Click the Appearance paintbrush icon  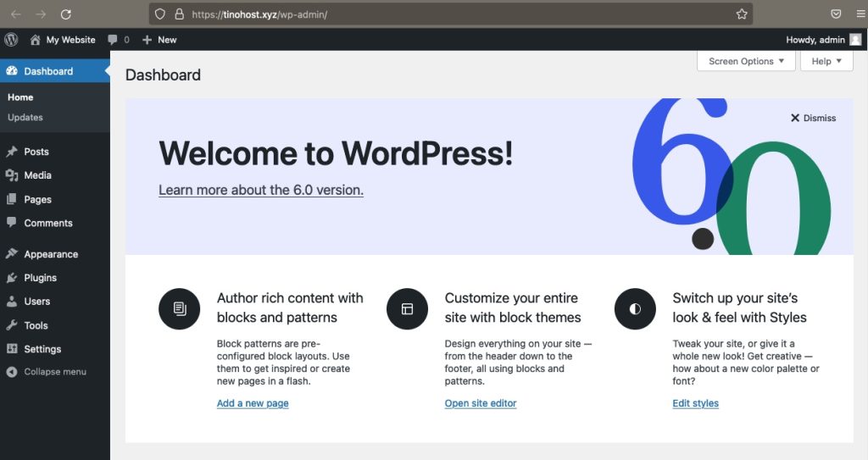point(12,253)
